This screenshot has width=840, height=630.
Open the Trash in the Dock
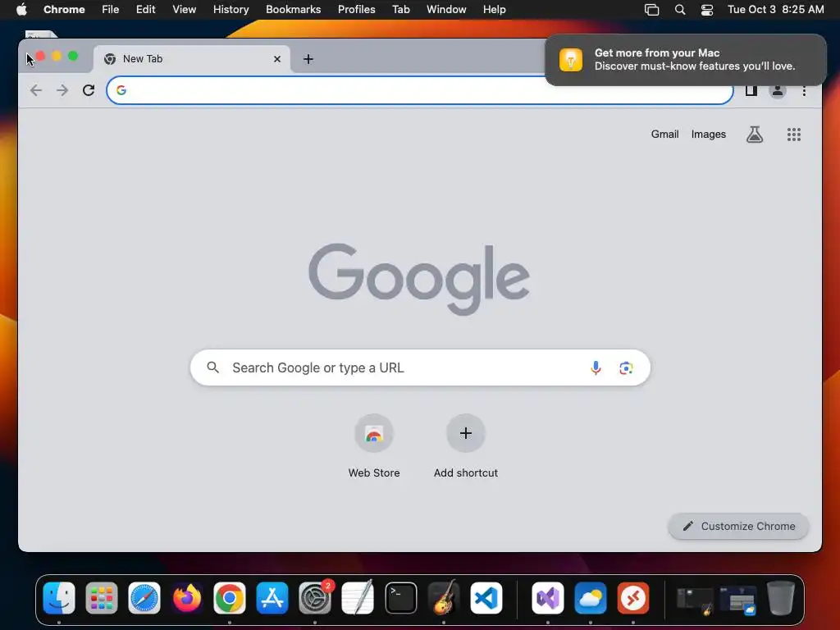pyautogui.click(x=781, y=598)
